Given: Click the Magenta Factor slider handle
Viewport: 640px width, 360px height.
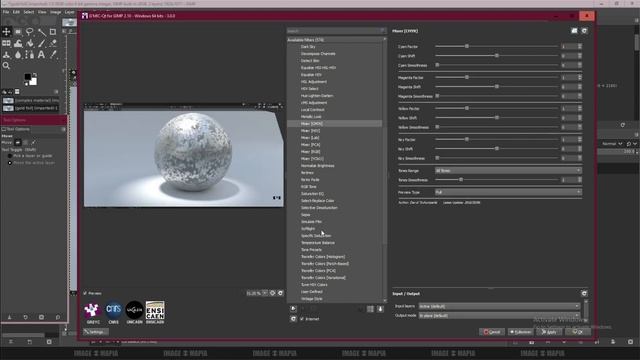Looking at the screenshot, I should point(467,77).
